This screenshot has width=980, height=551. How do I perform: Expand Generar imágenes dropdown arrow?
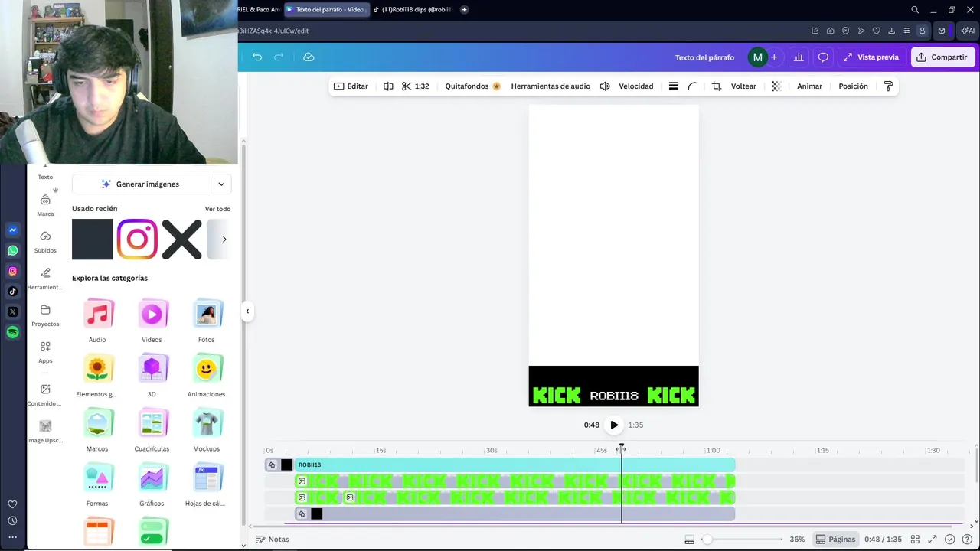click(x=221, y=184)
